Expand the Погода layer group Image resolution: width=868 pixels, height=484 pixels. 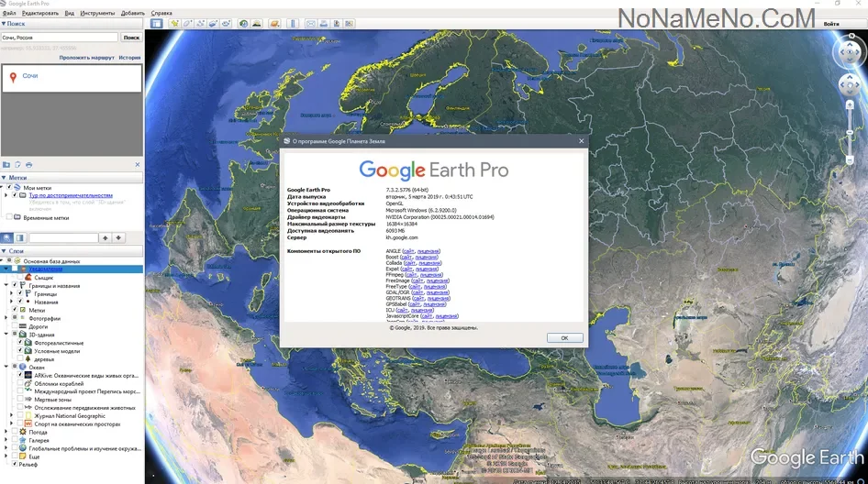(x=6, y=432)
